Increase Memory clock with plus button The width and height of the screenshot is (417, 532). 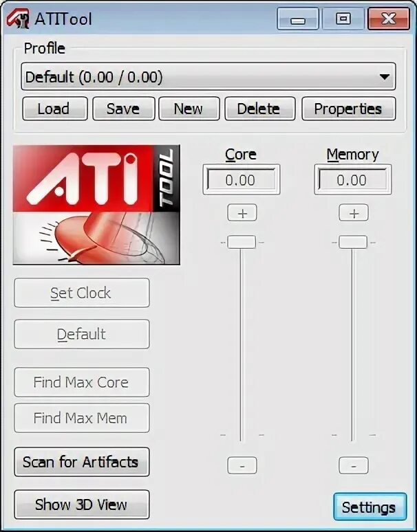(353, 214)
